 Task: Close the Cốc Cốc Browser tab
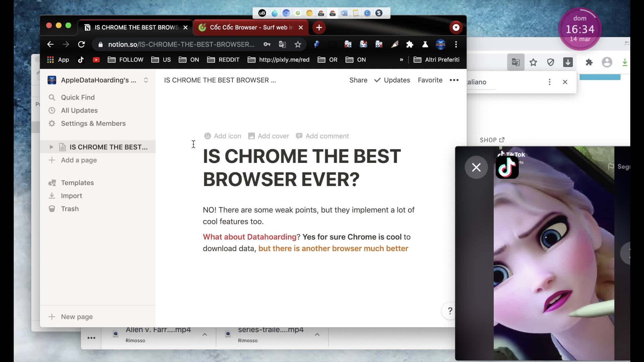point(301,27)
